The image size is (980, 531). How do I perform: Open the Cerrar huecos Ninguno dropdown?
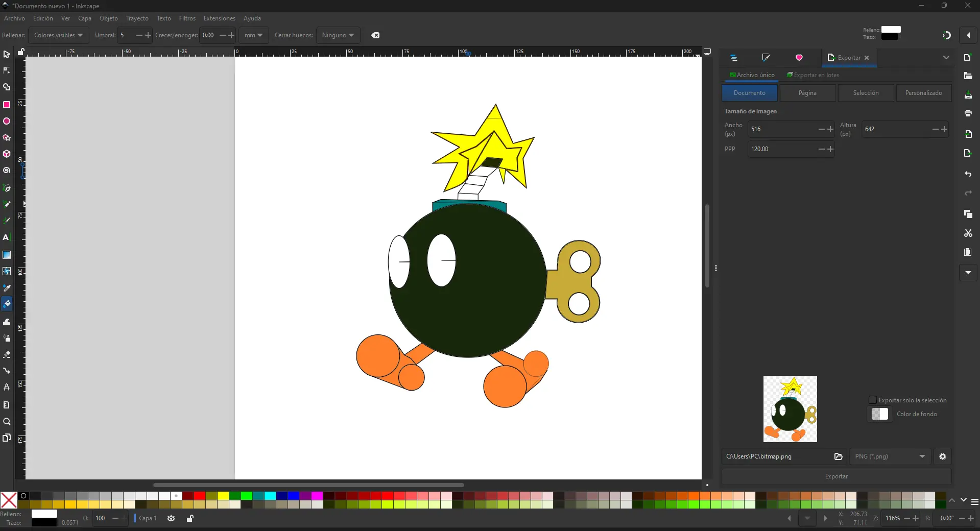(x=338, y=35)
